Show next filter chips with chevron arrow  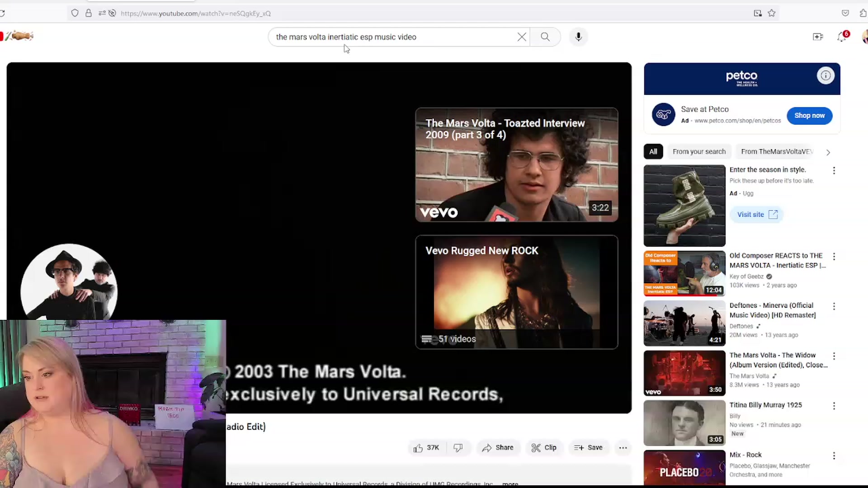coord(828,152)
